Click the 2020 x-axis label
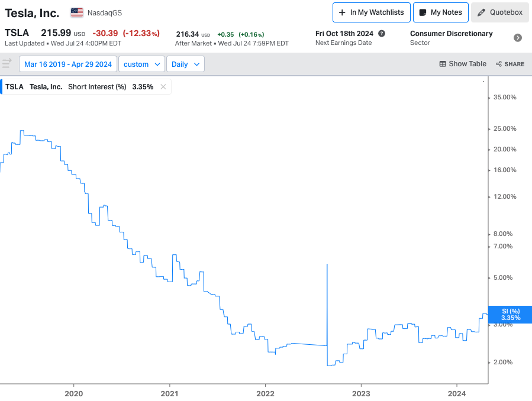Viewport: 532px width, 401px height. [73, 393]
